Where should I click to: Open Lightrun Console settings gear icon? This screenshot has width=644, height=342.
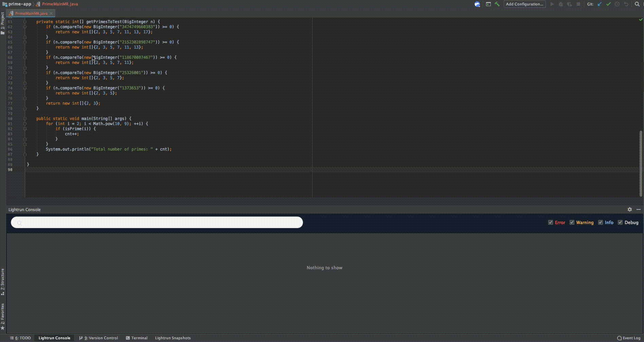coord(630,209)
